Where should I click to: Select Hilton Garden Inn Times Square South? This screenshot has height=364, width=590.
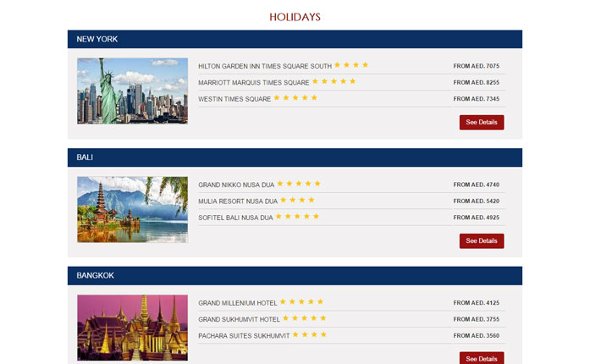(x=265, y=66)
